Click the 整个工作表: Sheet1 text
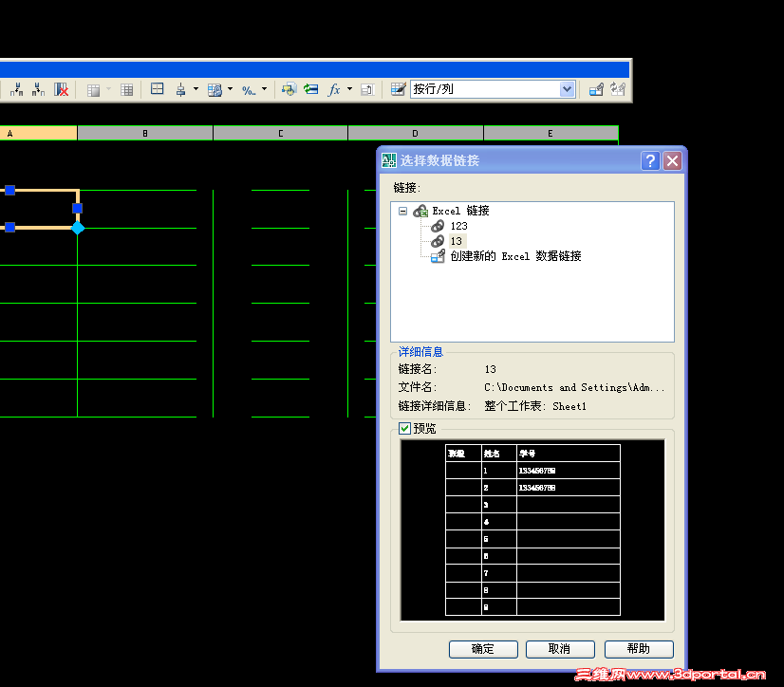 [x=535, y=406]
